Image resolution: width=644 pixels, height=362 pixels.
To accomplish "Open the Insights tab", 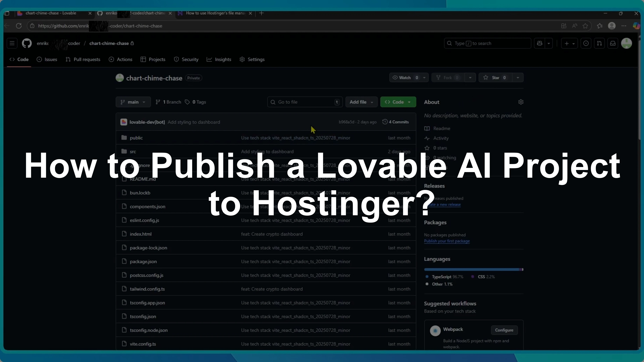I will [219, 59].
